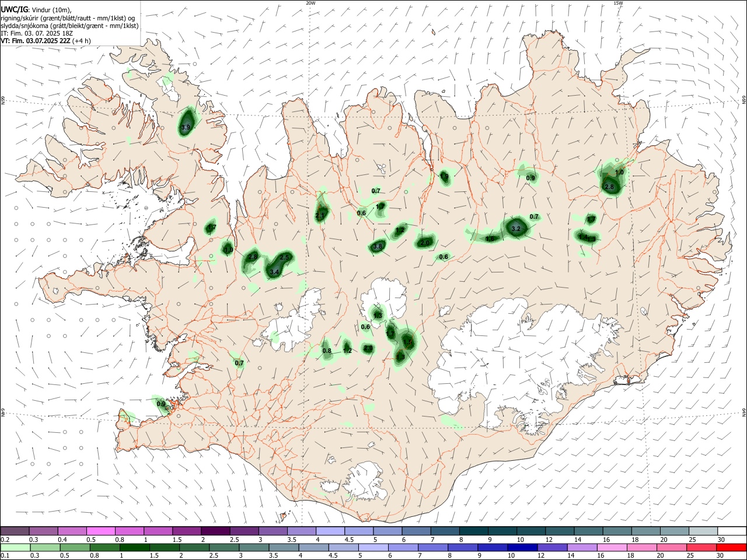Click the 'VT: Fim. 03.07.2025 22Z (+4 h)' line

(46, 41)
